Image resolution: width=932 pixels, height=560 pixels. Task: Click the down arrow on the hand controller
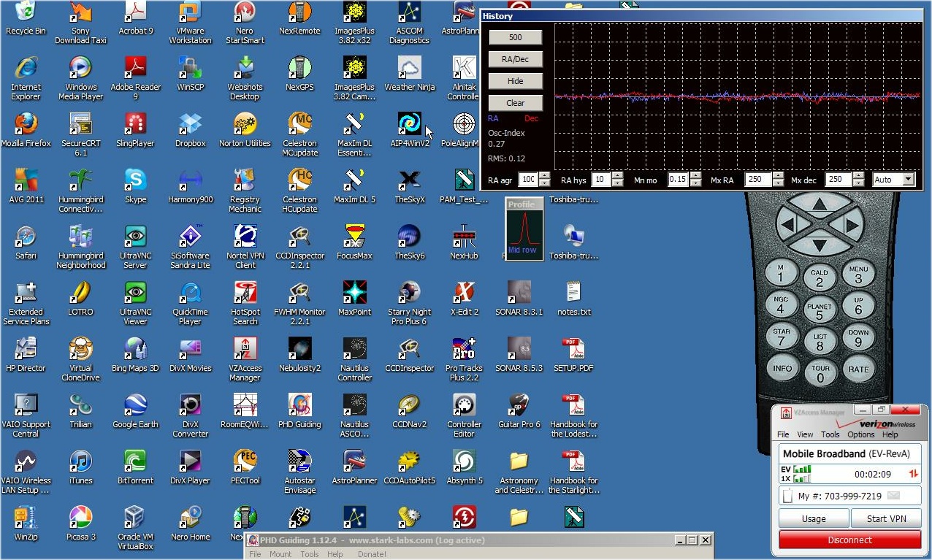coord(819,245)
